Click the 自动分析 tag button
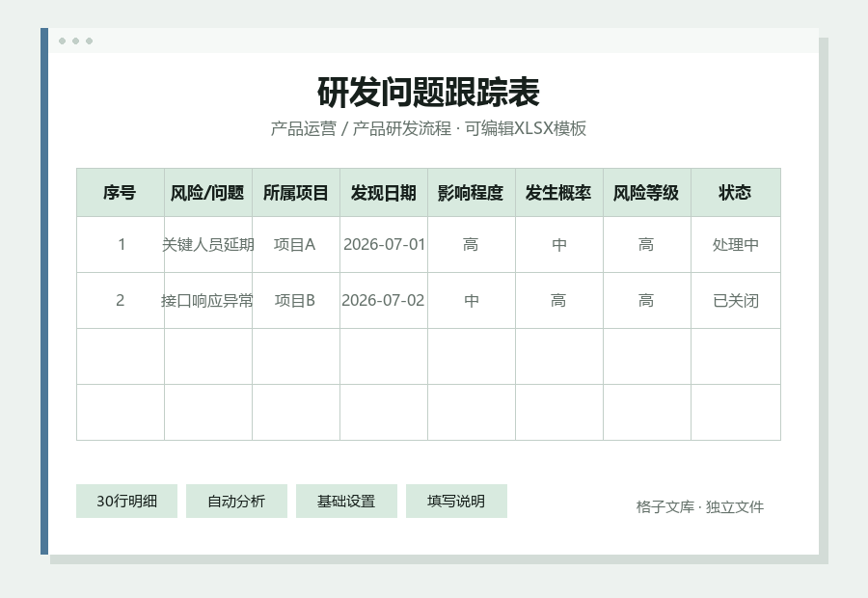 236,502
